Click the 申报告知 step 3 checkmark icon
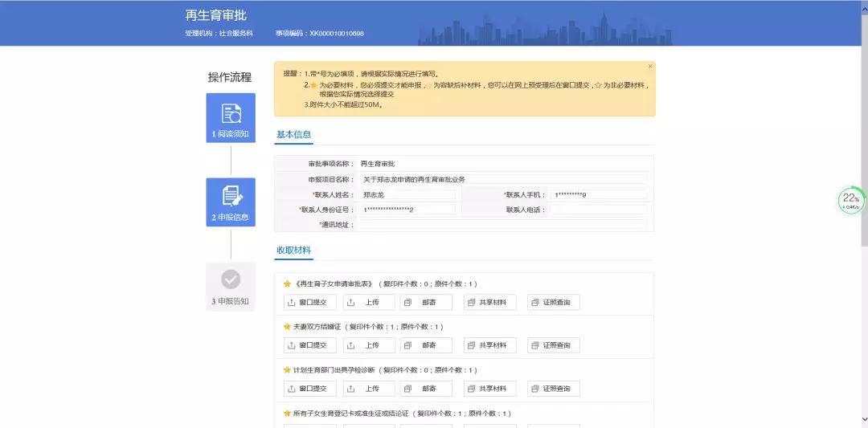 click(x=231, y=279)
